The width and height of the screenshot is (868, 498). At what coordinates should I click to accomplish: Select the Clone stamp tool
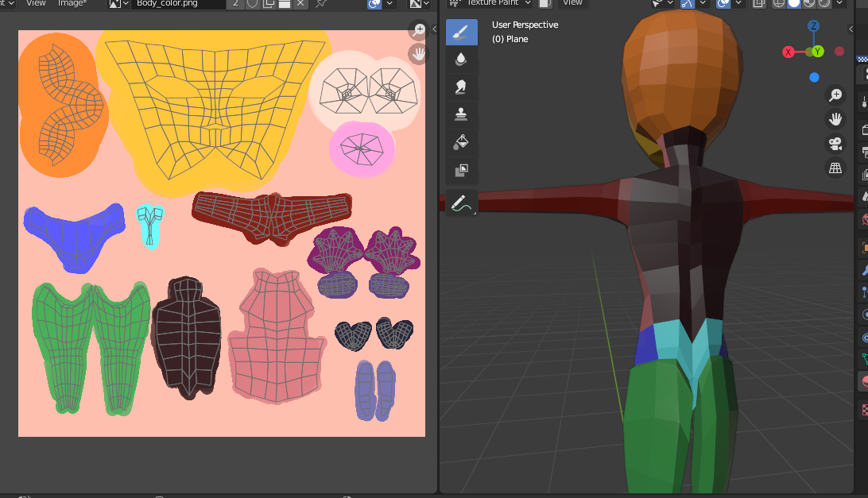pyautogui.click(x=462, y=114)
